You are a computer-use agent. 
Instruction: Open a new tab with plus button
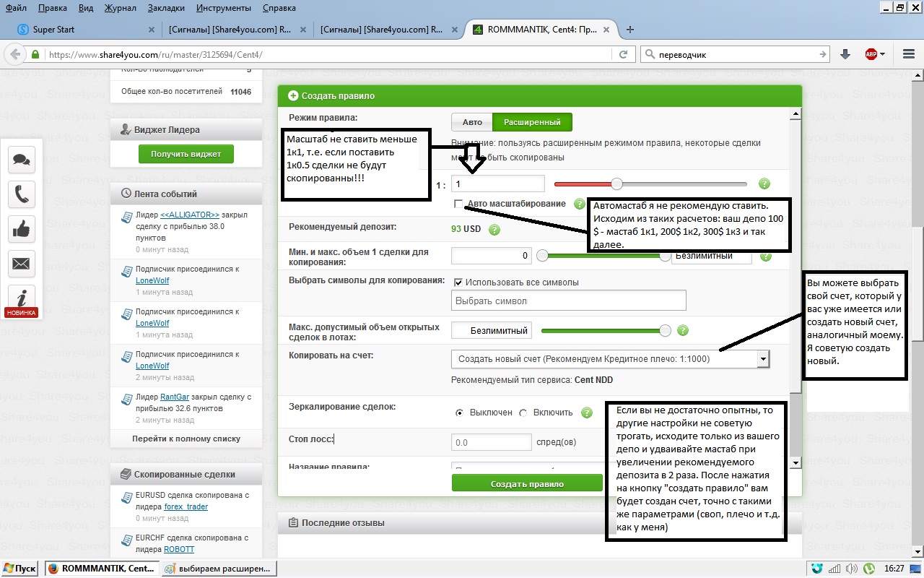click(630, 30)
